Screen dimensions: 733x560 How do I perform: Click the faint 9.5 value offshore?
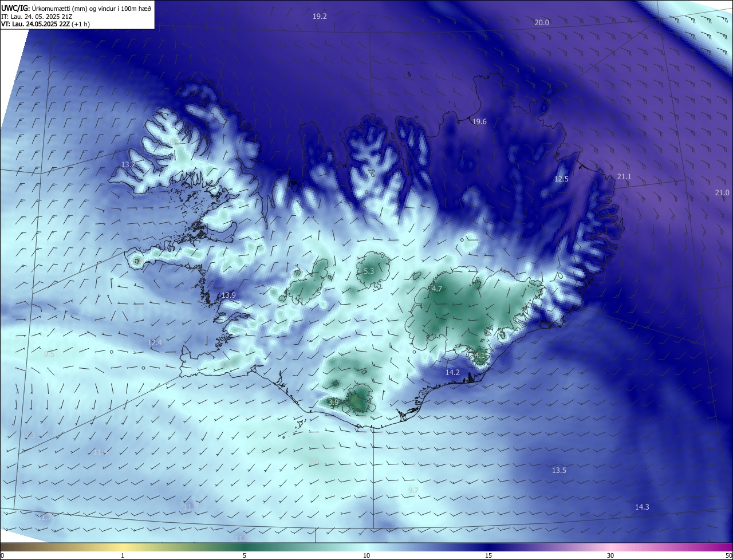tap(49, 354)
